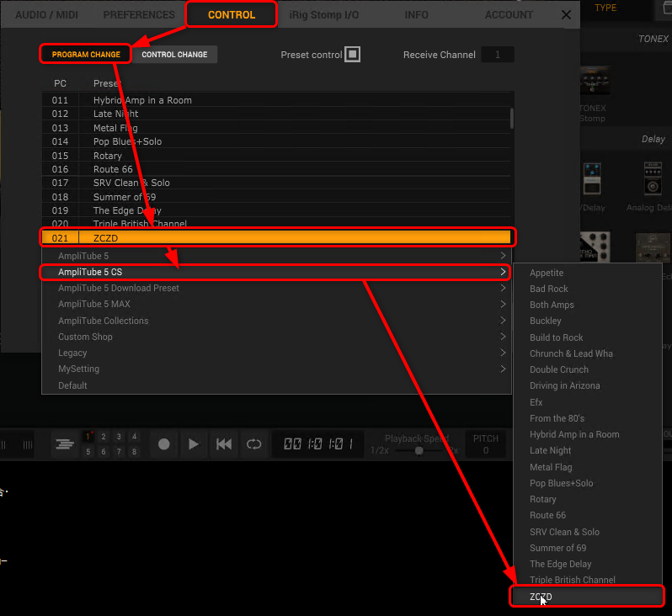Screen dimensions: 672x616
Task: Click the Rewind to start button
Action: click(223, 444)
